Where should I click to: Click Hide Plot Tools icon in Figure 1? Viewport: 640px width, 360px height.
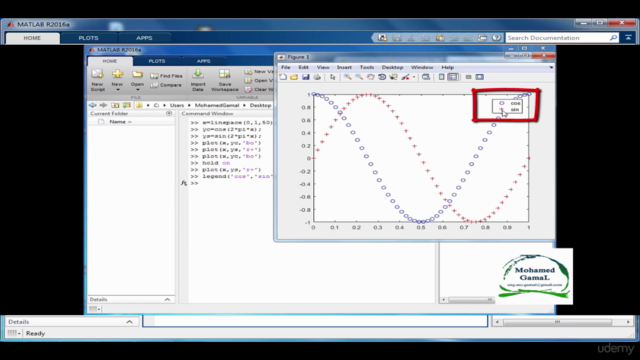click(468, 77)
